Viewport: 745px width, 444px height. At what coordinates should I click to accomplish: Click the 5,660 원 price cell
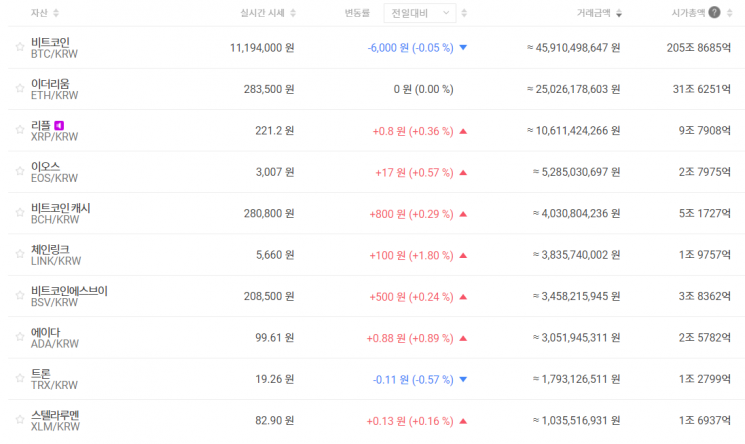pos(275,255)
